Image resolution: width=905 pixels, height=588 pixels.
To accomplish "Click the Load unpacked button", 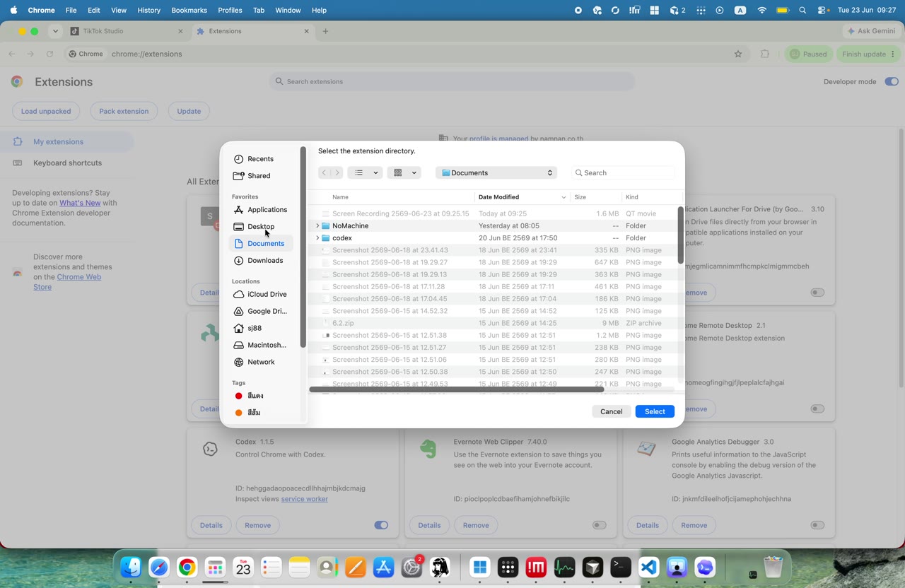I will point(46,111).
